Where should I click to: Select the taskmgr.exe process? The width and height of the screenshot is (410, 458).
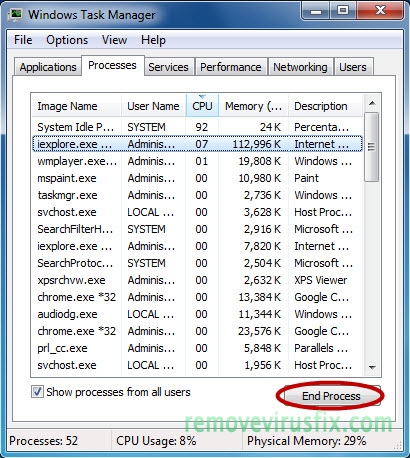point(197,195)
